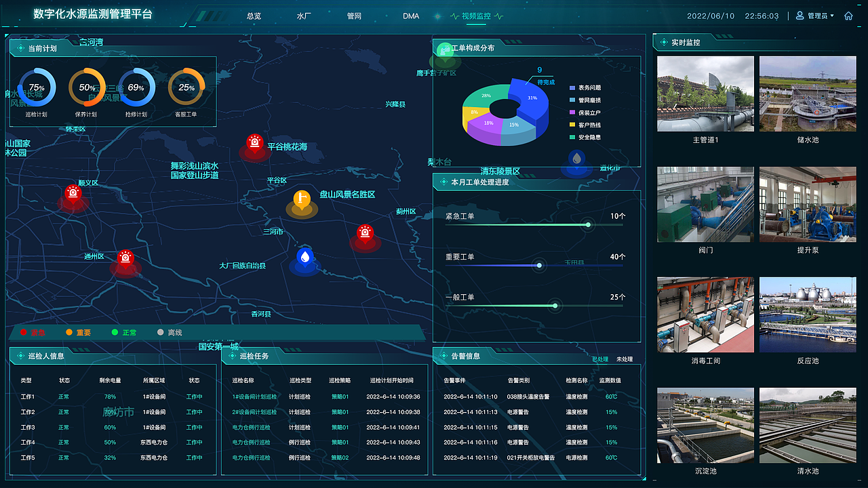Toggle the 正常 green legend dot

115,332
